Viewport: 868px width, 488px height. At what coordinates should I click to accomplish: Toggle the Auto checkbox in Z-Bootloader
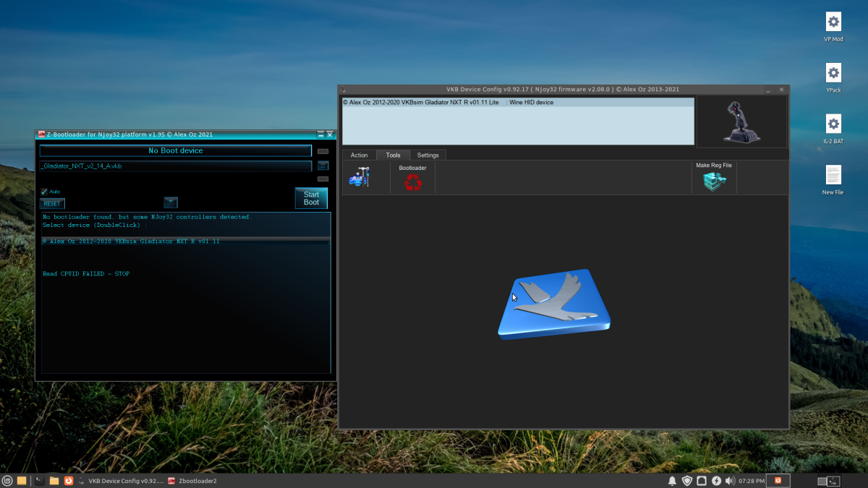click(44, 192)
